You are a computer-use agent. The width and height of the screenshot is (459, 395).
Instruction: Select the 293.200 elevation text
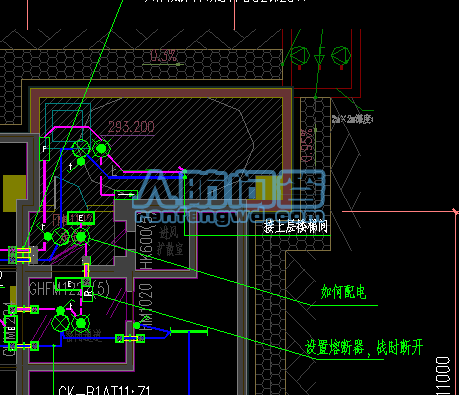point(131,127)
